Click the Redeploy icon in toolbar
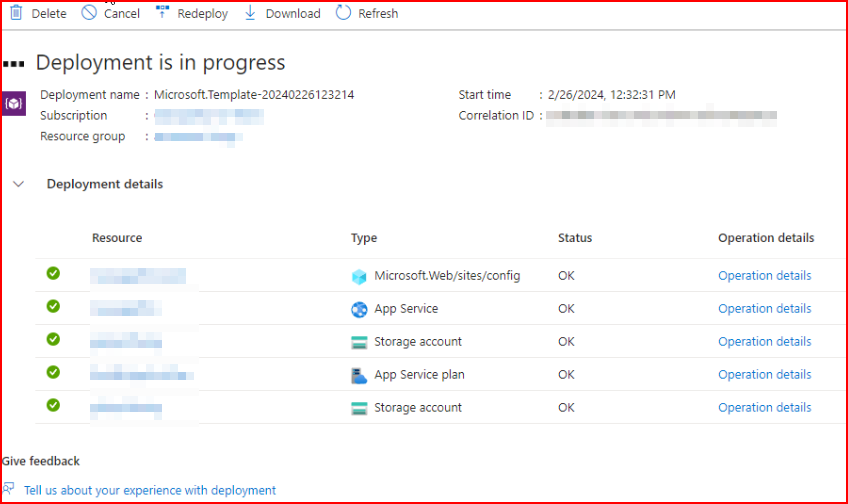The image size is (848, 504). (163, 13)
